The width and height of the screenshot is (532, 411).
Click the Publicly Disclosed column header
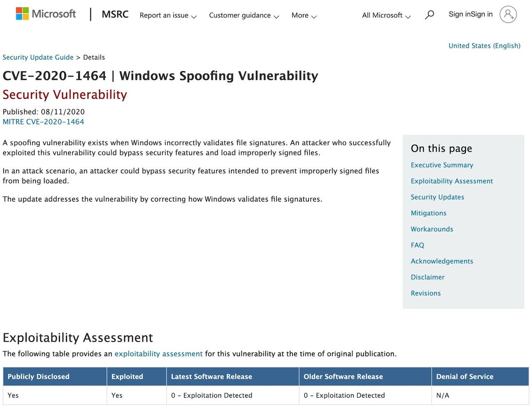click(x=55, y=376)
